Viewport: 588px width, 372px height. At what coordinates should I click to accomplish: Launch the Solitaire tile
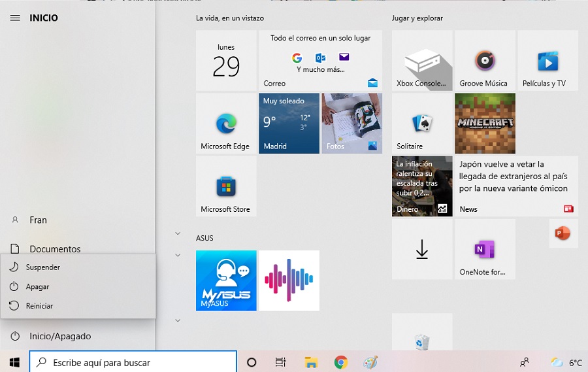tap(421, 124)
